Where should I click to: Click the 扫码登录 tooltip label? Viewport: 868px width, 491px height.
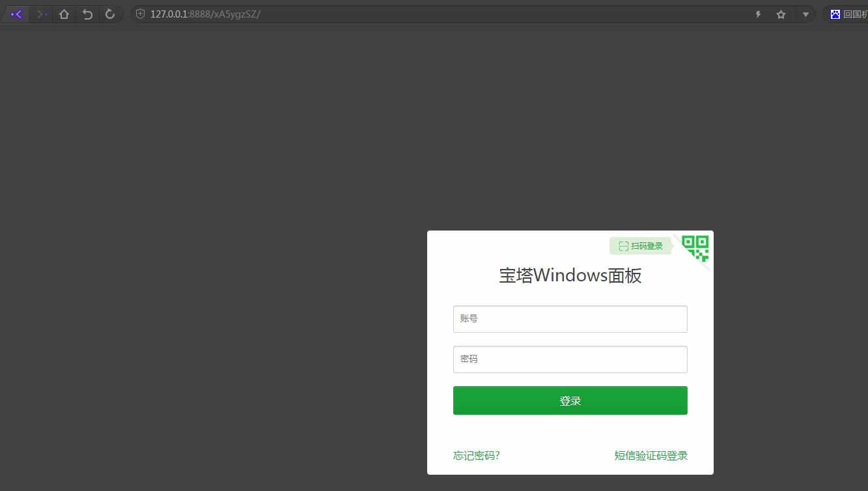[x=640, y=246]
